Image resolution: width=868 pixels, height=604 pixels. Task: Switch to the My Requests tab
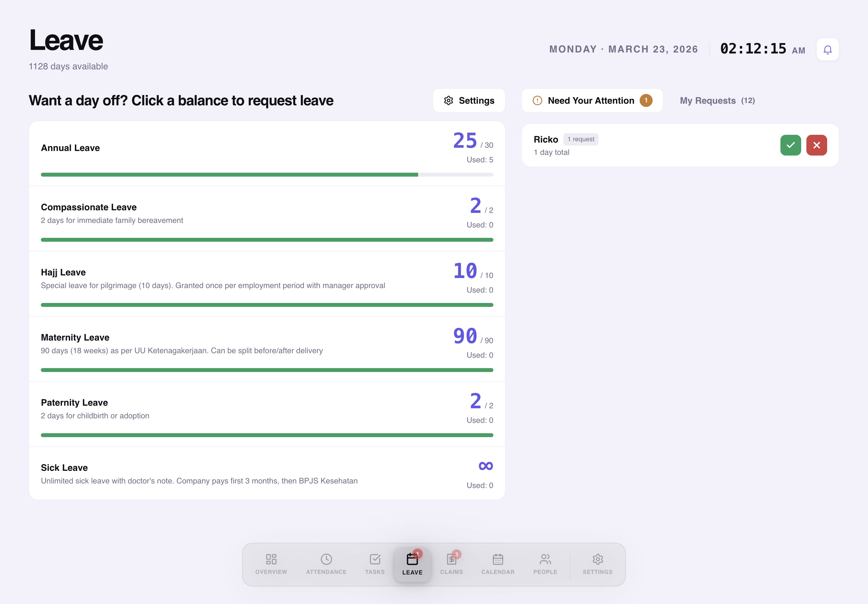pos(717,100)
